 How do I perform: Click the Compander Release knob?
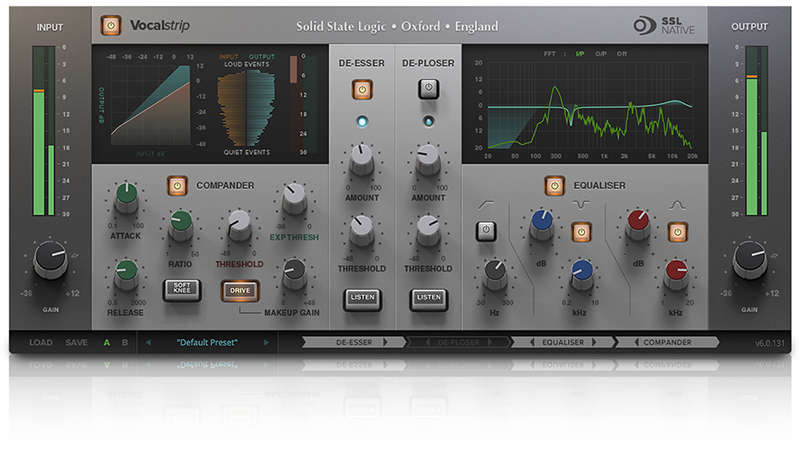point(126,274)
